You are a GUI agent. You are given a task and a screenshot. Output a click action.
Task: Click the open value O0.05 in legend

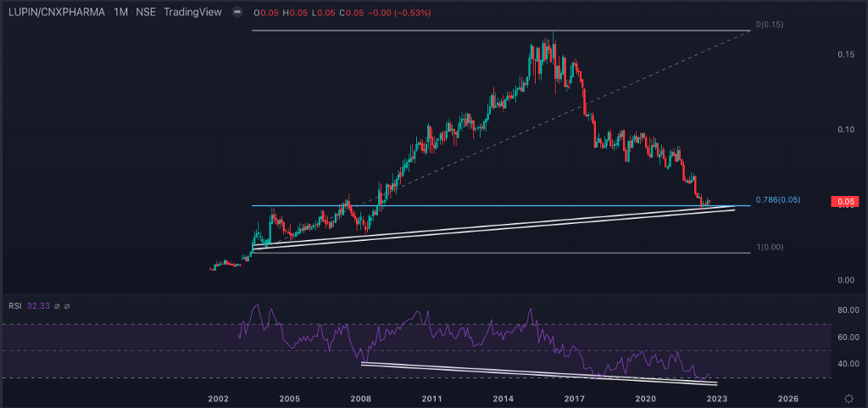pos(267,12)
